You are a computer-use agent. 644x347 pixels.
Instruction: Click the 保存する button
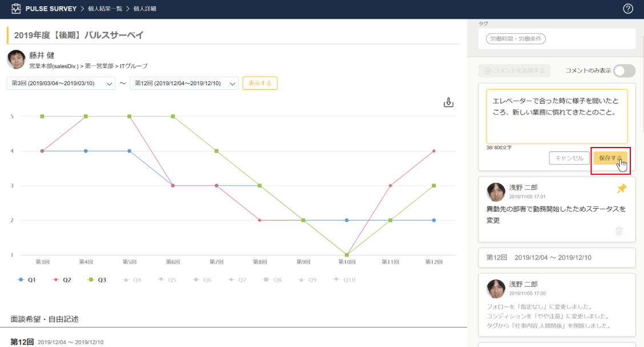pos(610,158)
